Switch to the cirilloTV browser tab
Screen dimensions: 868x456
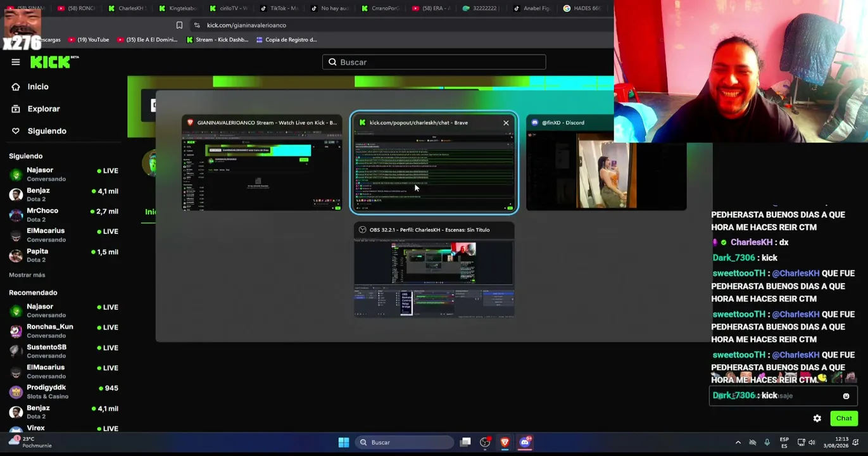pyautogui.click(x=230, y=8)
